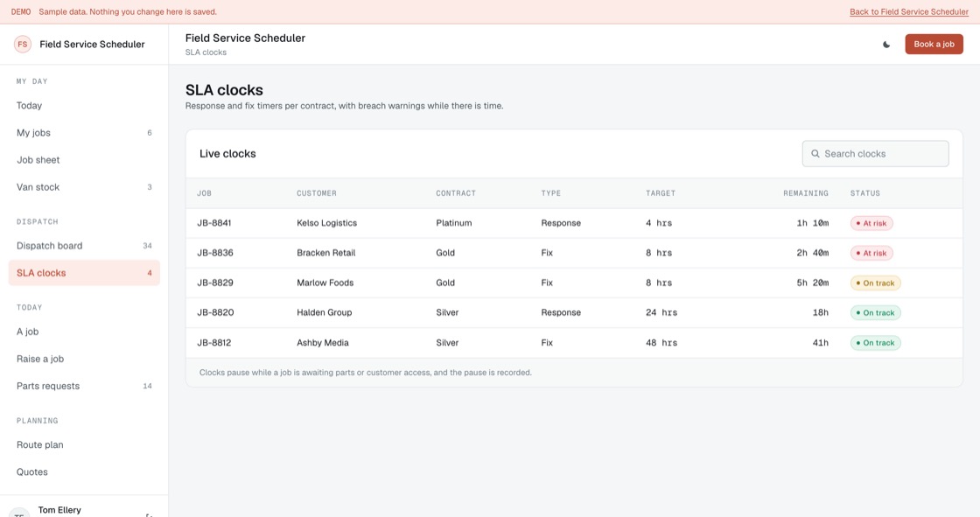Click the STATUS column header
This screenshot has width=980, height=517.
pyautogui.click(x=865, y=193)
